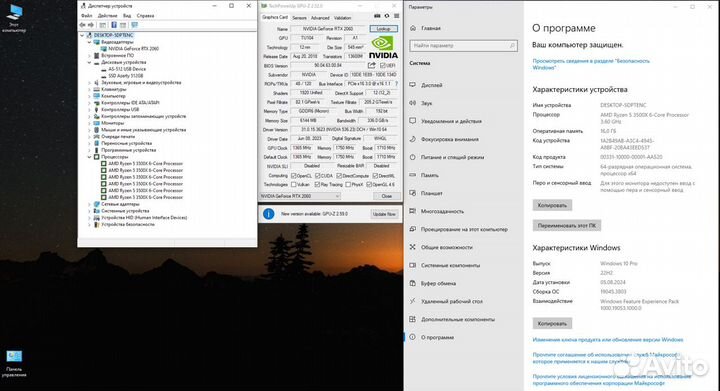The height and width of the screenshot is (391, 720).
Task: Toggle the OpenCL checkbox in GPU-Z
Action: pos(293,176)
